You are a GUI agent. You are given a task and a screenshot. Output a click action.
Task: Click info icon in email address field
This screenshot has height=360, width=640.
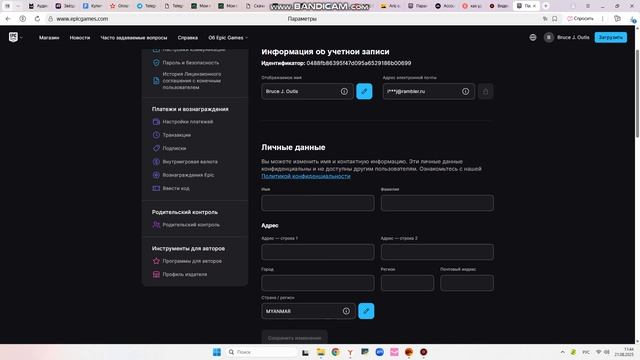pyautogui.click(x=465, y=91)
